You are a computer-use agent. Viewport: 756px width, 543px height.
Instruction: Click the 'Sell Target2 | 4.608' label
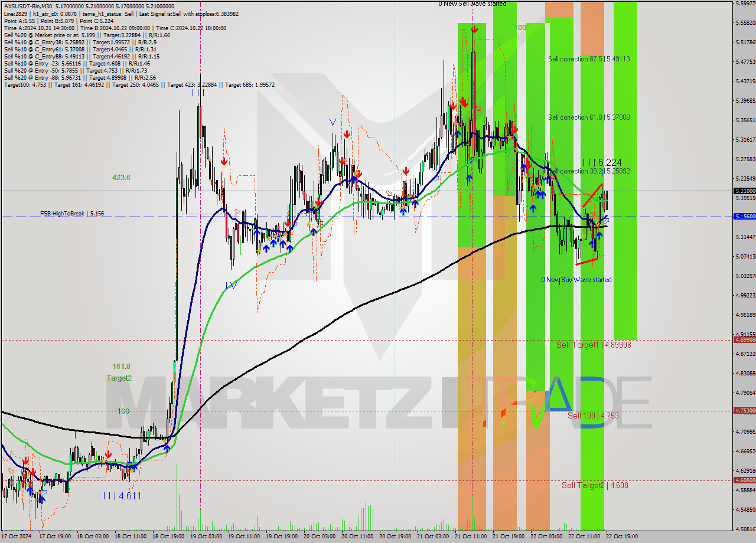[595, 485]
